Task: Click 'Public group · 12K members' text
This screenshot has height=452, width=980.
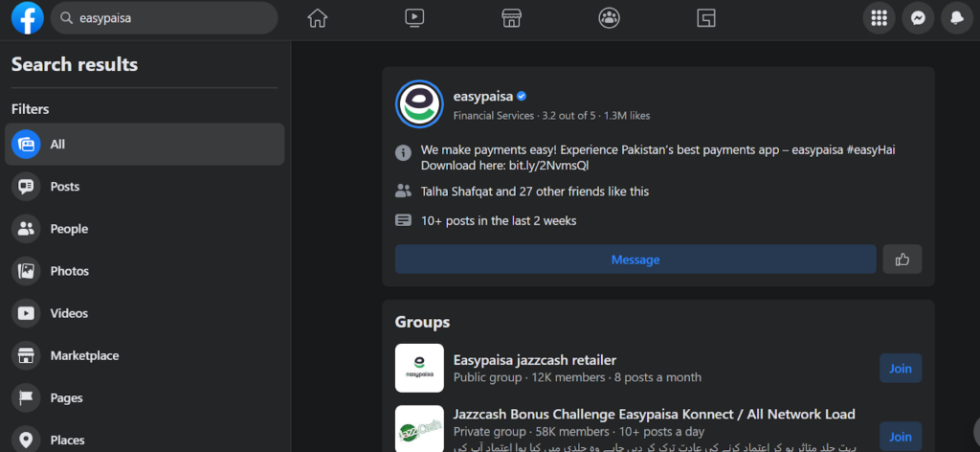Action: point(528,377)
